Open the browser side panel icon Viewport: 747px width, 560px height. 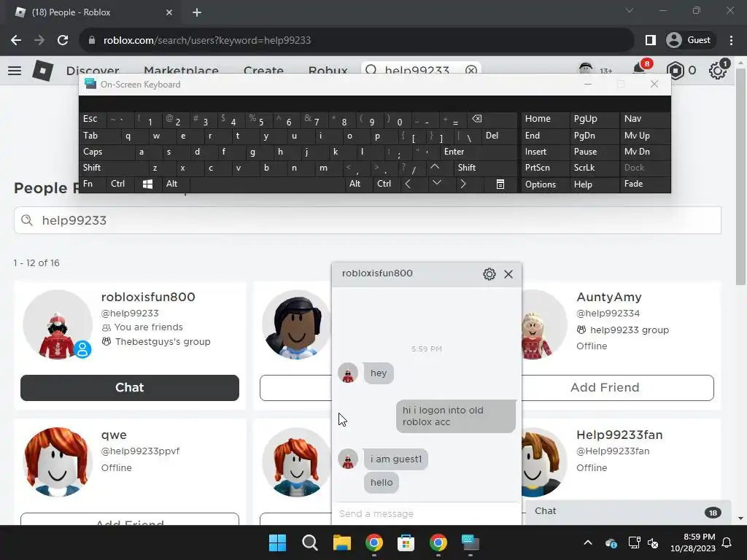(650, 41)
